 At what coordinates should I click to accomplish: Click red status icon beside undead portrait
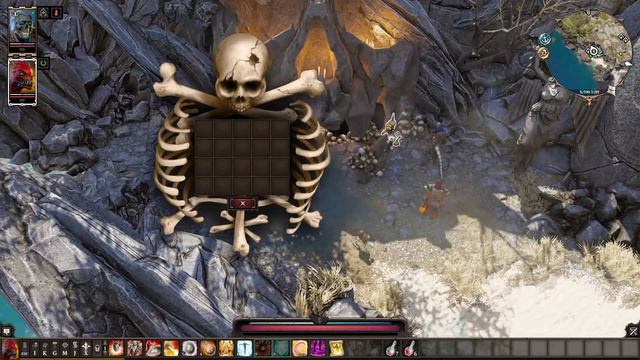coord(56,12)
